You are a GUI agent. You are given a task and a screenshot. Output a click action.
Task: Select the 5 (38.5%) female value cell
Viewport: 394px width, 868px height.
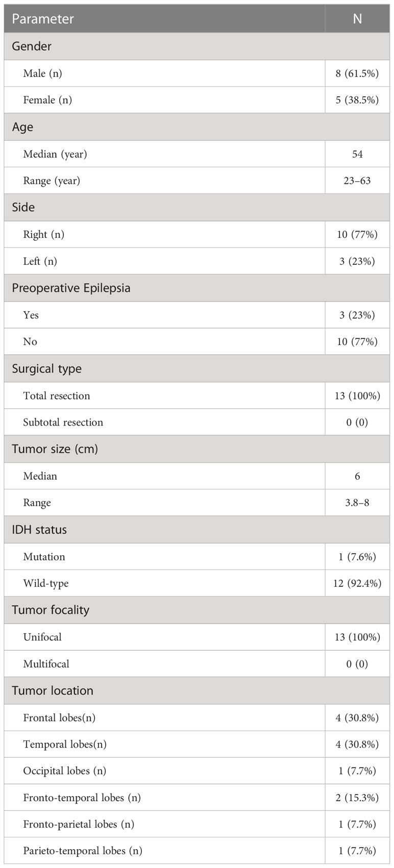click(x=357, y=100)
